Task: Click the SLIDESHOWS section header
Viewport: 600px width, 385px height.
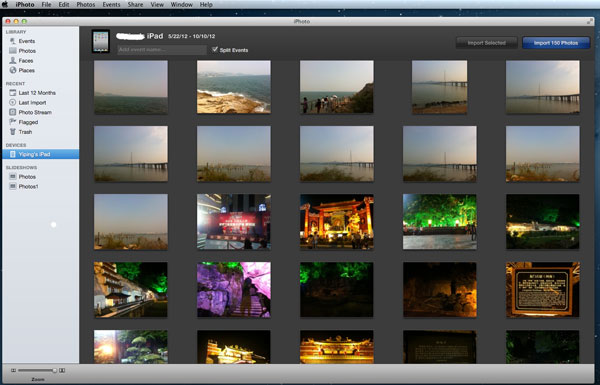Action: (x=21, y=168)
